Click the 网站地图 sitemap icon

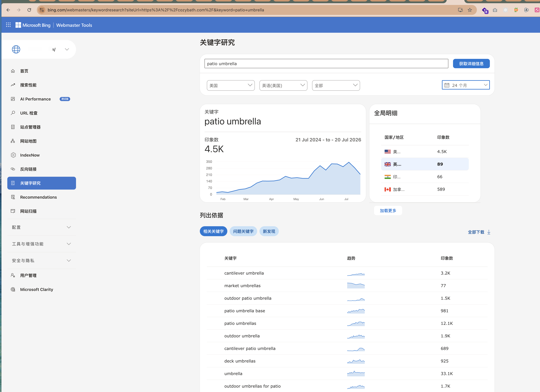pyautogui.click(x=13, y=141)
